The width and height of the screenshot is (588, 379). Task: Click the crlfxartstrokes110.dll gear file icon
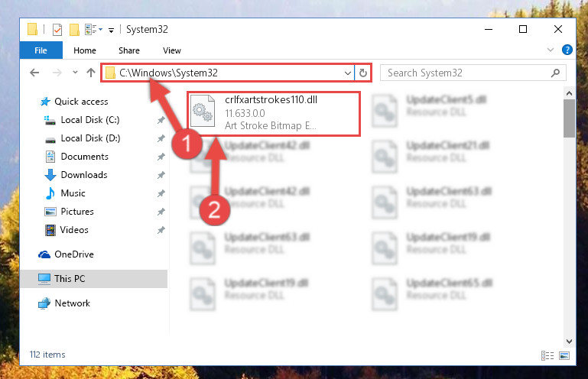pos(203,112)
